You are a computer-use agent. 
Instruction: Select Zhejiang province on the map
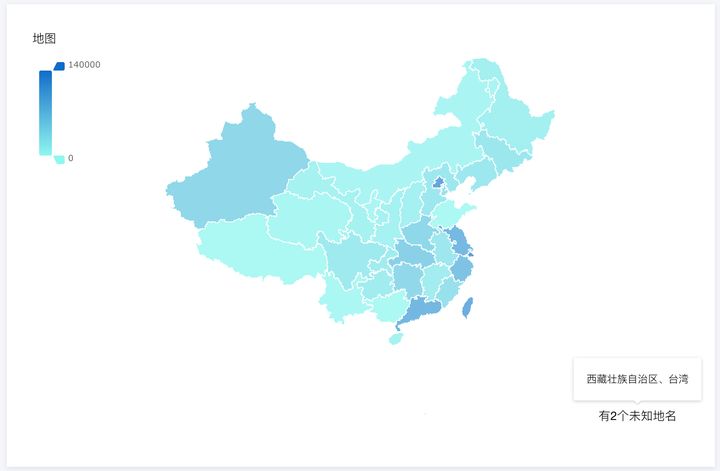(462, 268)
